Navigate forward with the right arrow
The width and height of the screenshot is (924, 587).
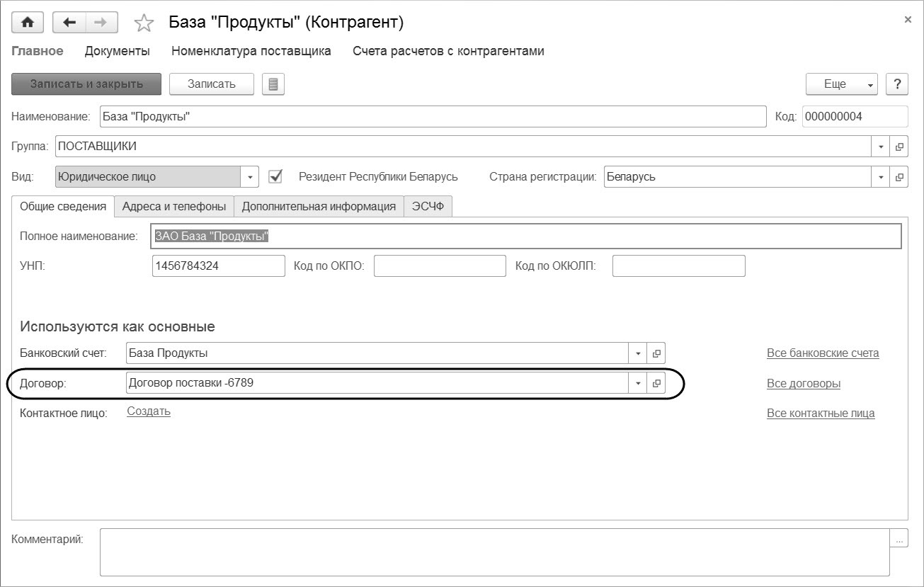(101, 23)
